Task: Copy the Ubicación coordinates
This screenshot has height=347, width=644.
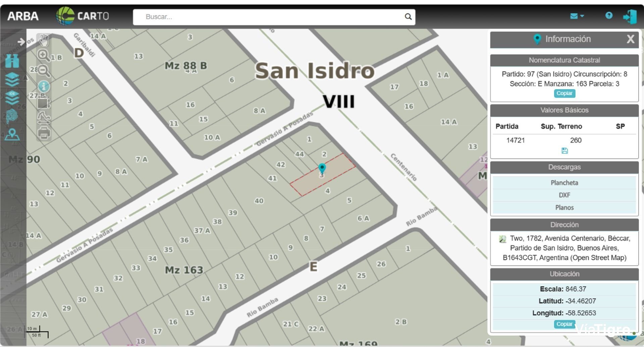Action: coord(565,324)
